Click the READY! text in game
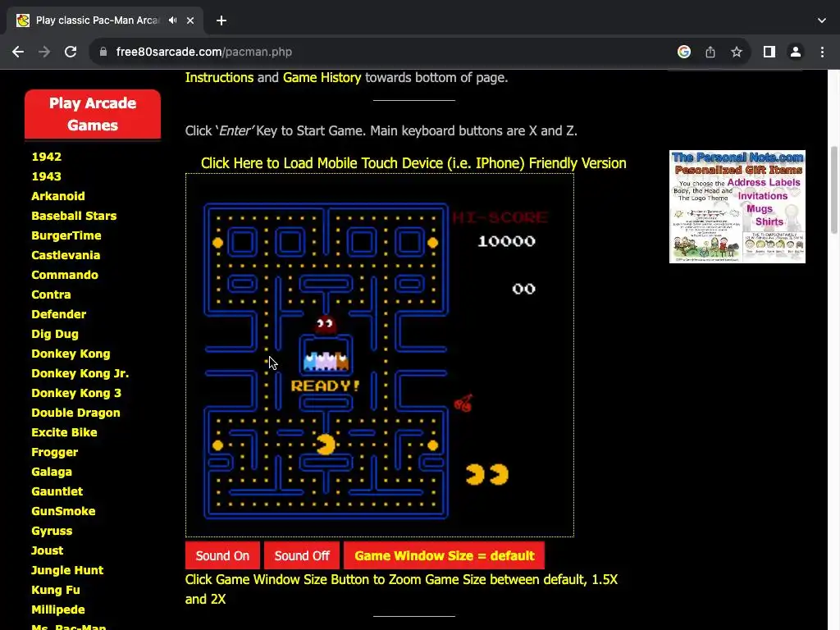The height and width of the screenshot is (630, 840). pyautogui.click(x=325, y=386)
